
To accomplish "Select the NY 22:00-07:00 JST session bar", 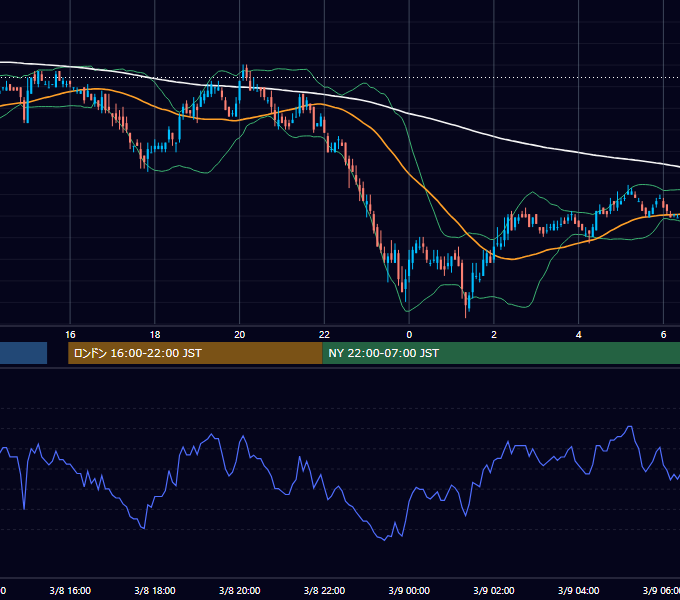I will (501, 353).
